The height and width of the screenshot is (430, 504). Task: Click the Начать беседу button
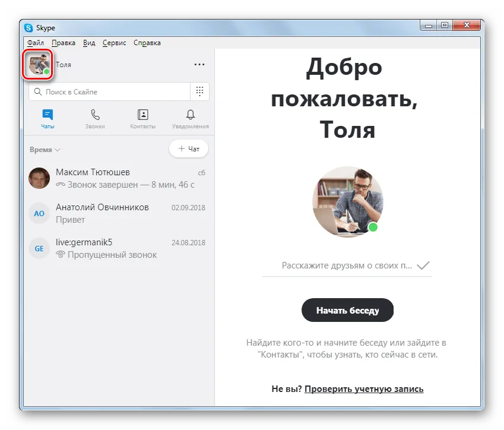pos(347,310)
